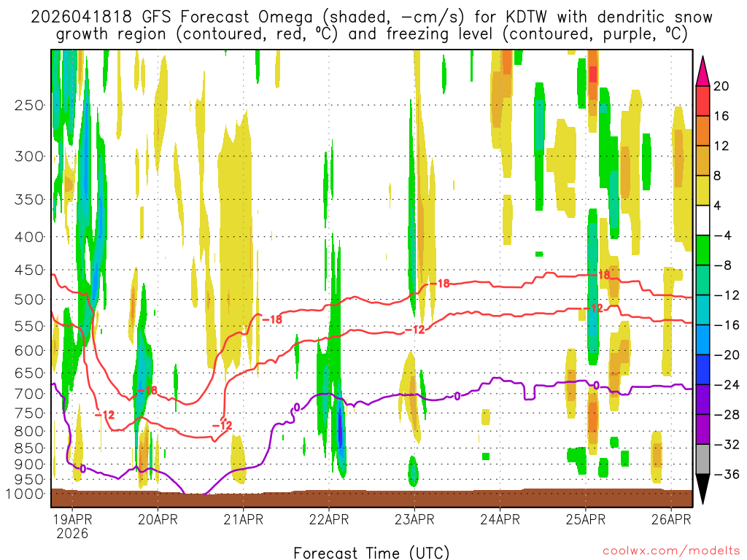Click the 500 pressure level label
The height and width of the screenshot is (560, 747).
coord(29,300)
